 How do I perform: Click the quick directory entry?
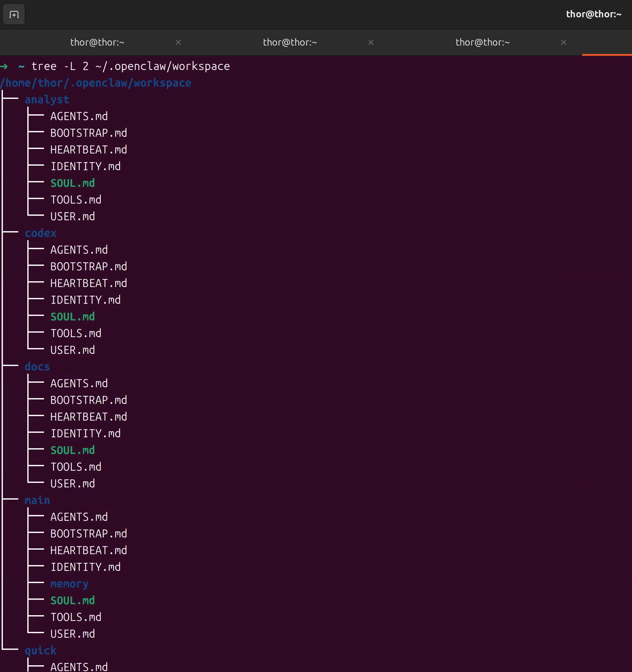point(40,650)
